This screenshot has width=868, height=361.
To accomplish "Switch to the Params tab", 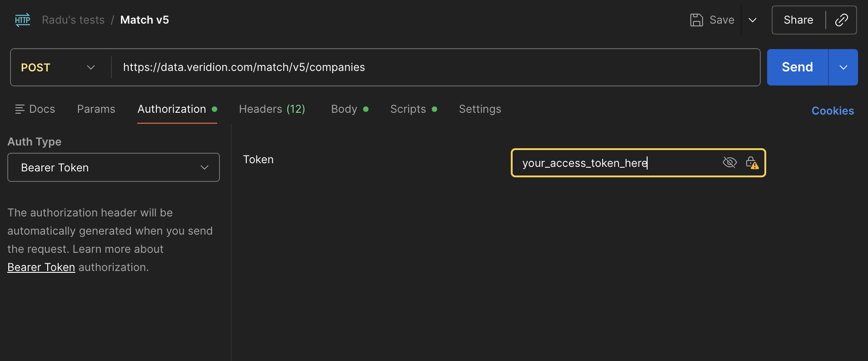I will click(96, 109).
